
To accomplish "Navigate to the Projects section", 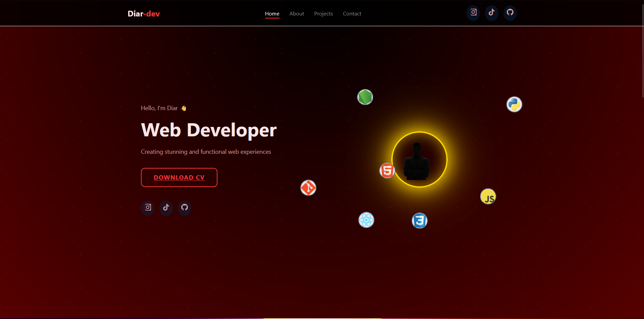I will point(324,14).
